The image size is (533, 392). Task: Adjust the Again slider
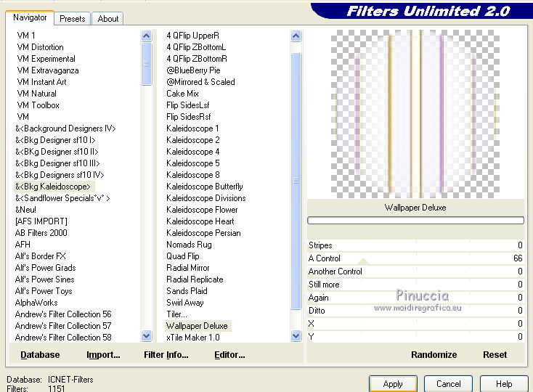415,298
